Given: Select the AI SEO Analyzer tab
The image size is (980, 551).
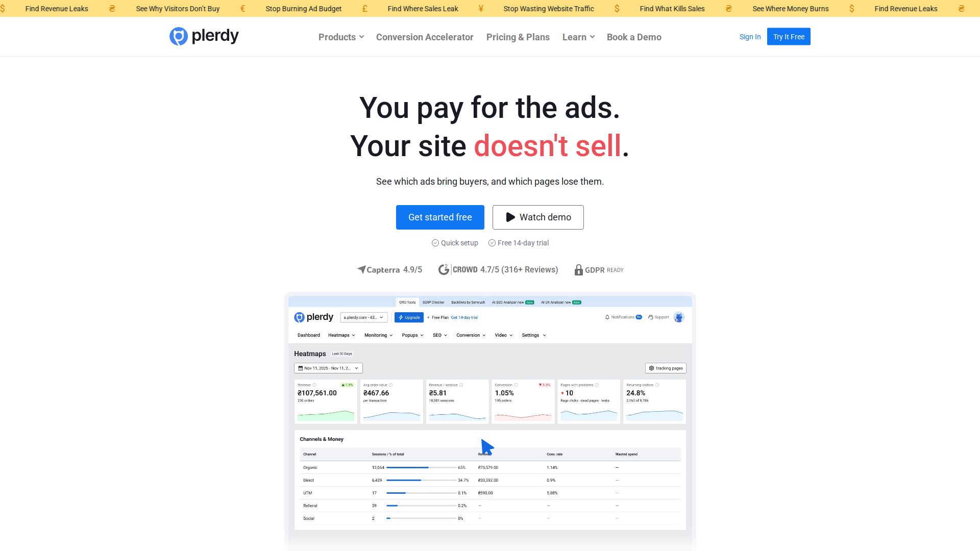Looking at the screenshot, I should (513, 303).
